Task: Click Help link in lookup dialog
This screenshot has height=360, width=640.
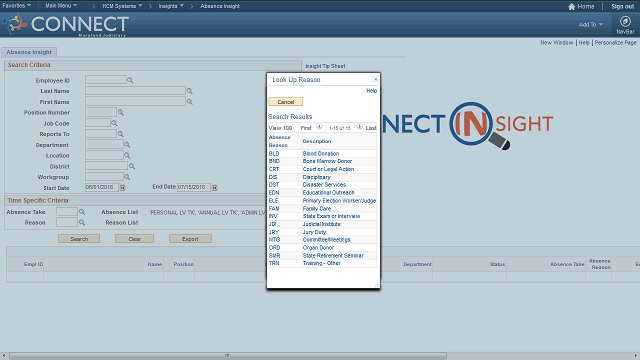Action: (x=371, y=91)
